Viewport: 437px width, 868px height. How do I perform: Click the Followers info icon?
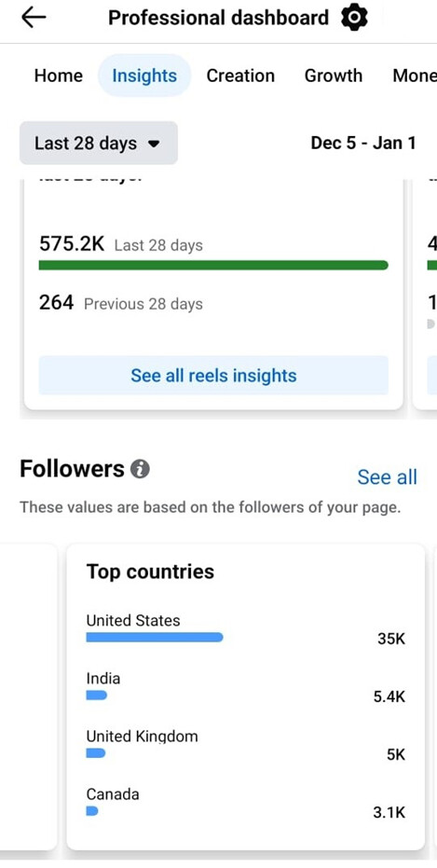point(140,470)
